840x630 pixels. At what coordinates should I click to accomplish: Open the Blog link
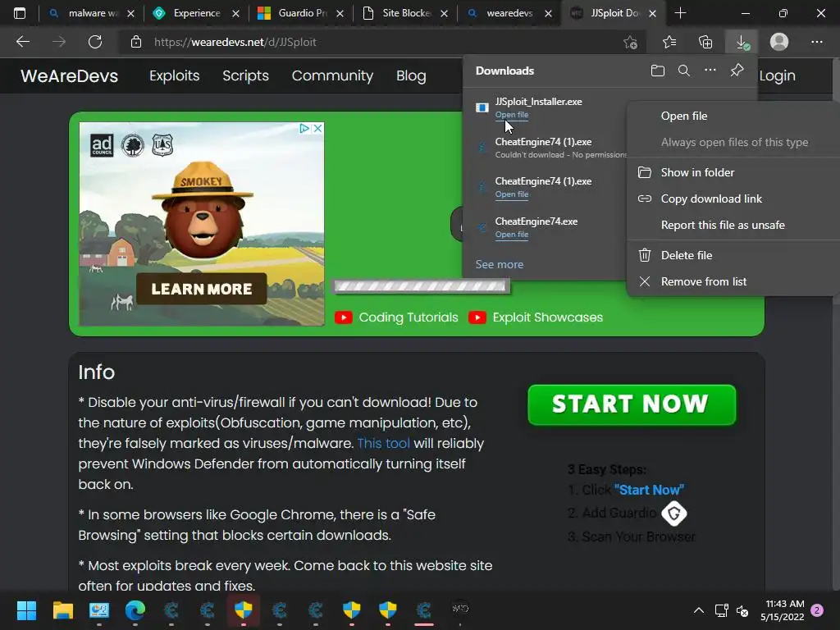click(x=411, y=75)
